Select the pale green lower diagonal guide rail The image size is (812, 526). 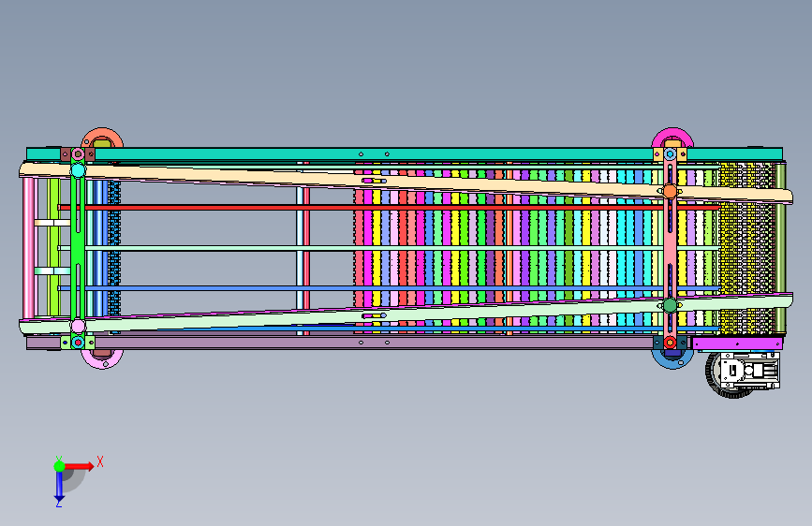pyautogui.click(x=406, y=314)
